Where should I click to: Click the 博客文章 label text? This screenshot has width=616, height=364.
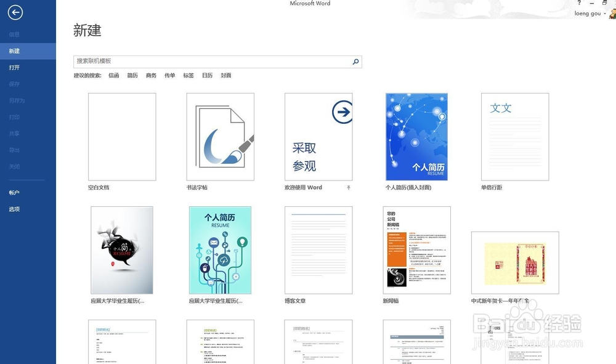pos(295,301)
